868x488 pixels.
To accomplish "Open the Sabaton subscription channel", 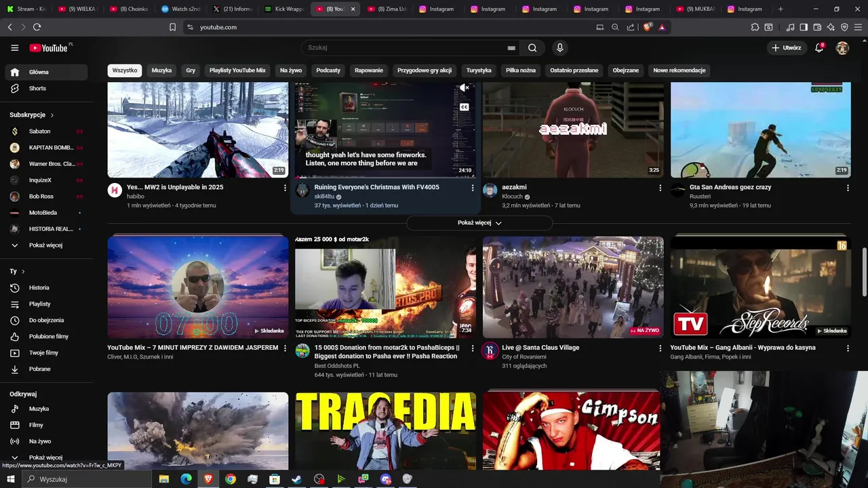I will tap(46, 131).
